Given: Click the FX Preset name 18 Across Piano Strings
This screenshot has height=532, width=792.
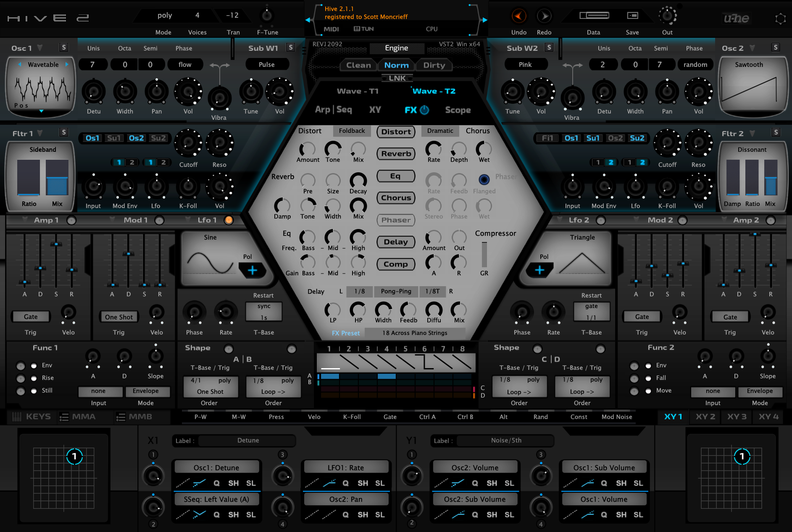Looking at the screenshot, I should [x=415, y=333].
